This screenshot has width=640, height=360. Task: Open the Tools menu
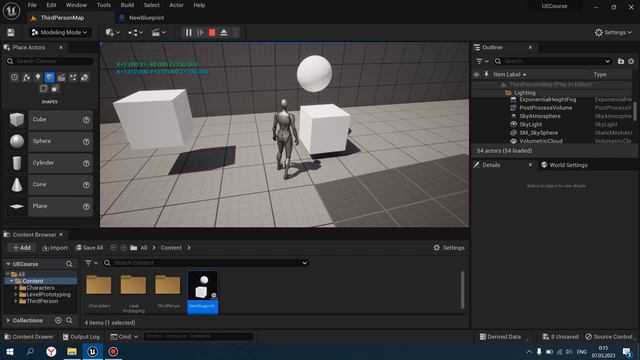[x=104, y=5]
